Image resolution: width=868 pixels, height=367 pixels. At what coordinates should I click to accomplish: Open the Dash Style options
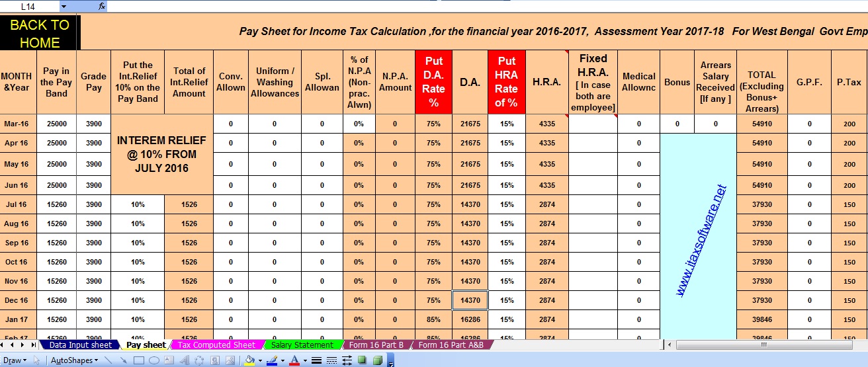(x=331, y=360)
